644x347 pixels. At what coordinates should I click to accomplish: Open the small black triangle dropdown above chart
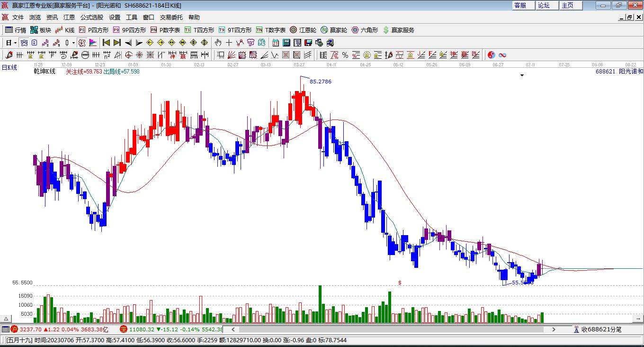click(x=522, y=75)
